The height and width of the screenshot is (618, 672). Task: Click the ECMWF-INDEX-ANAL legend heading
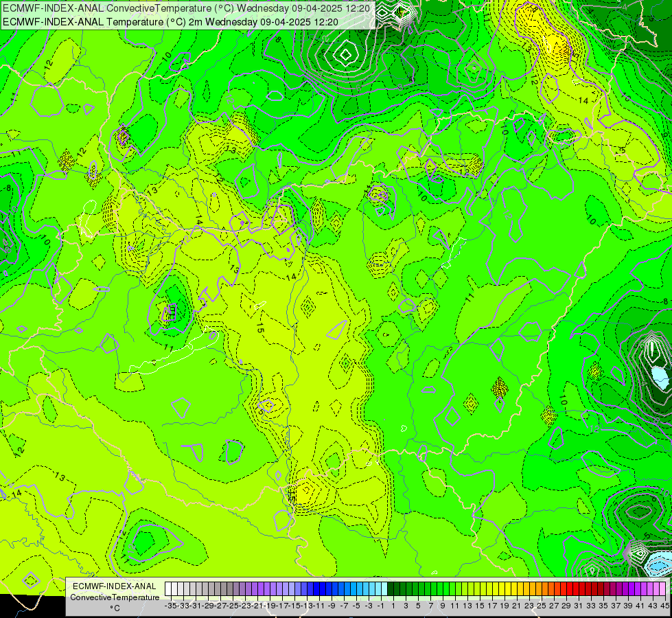(x=115, y=586)
